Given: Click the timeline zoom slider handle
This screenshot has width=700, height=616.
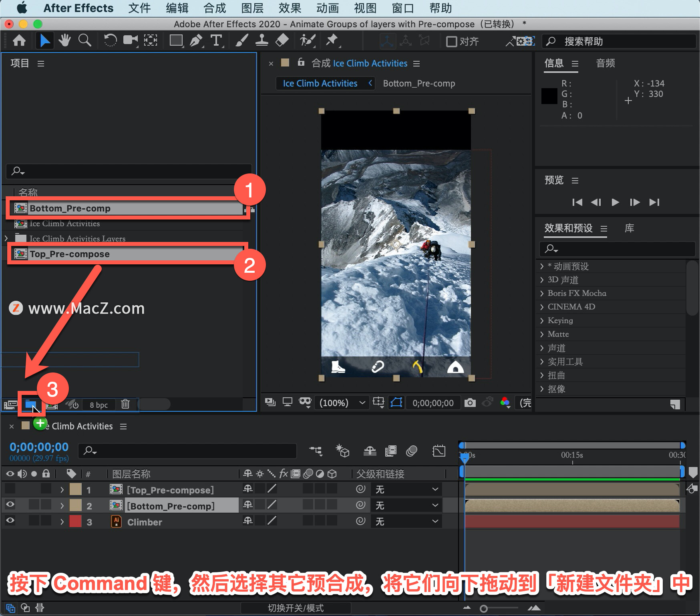Looking at the screenshot, I should [x=484, y=609].
